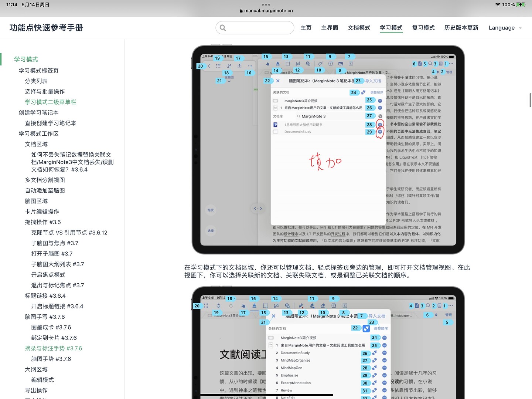Image resolution: width=532 pixels, height=399 pixels.
Task: Open 主界面 navigation item
Action: (x=330, y=28)
